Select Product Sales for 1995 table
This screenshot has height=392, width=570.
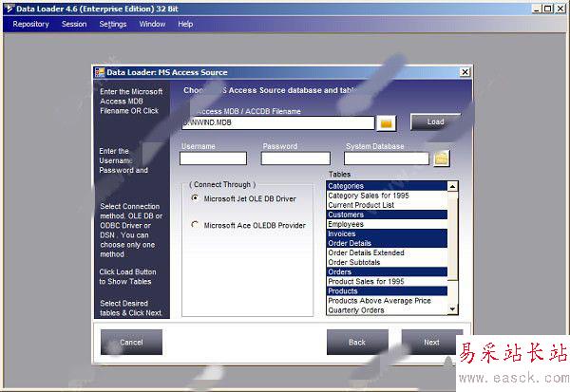388,281
